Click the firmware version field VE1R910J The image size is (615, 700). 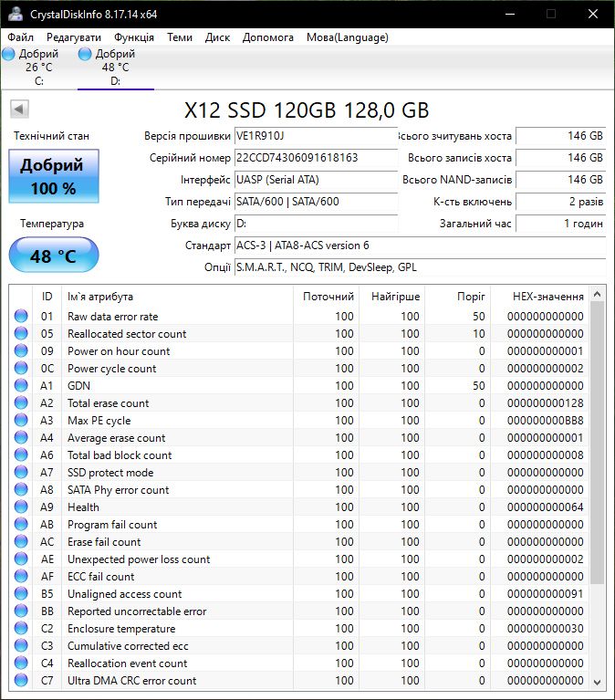[316, 136]
